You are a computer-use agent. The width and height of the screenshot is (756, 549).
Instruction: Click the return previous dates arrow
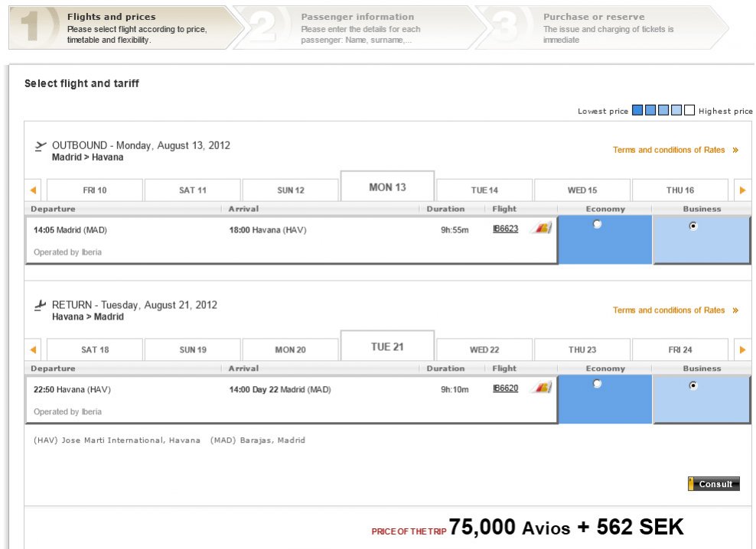(34, 349)
